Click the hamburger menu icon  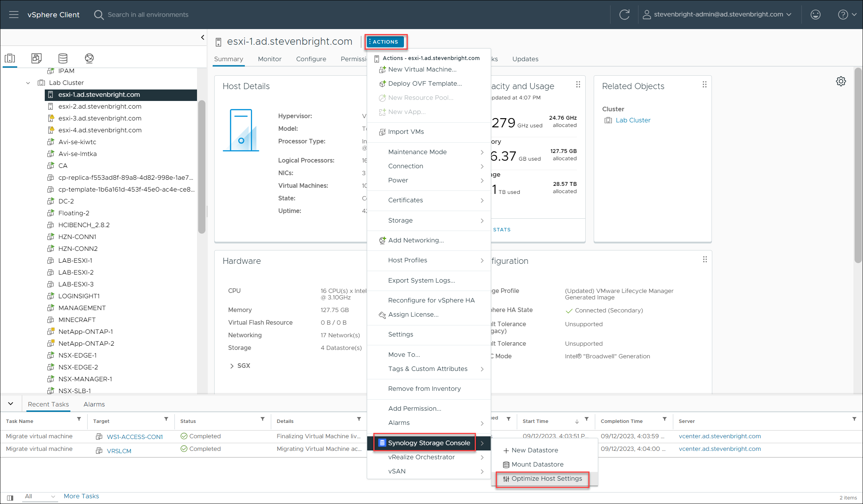coord(14,15)
